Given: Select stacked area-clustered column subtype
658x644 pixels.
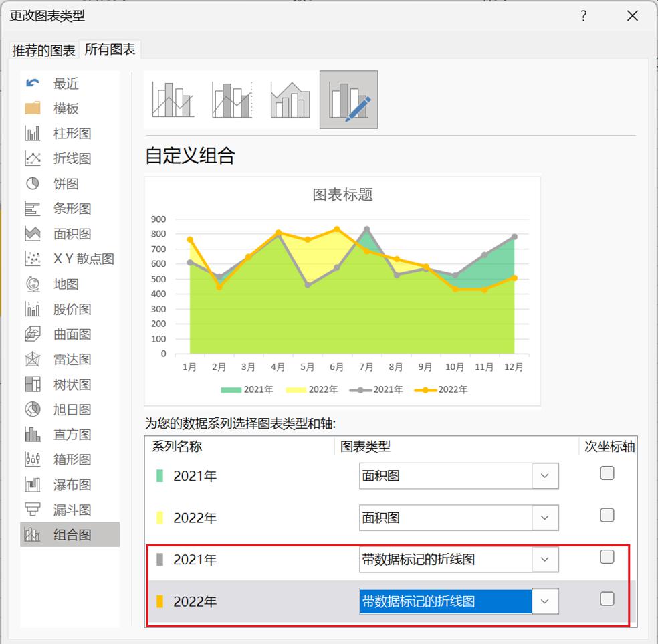Looking at the screenshot, I should [290, 100].
